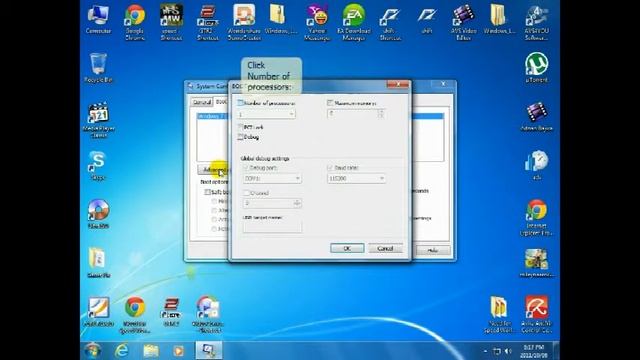Click Help button in System Configuration

coord(433,250)
